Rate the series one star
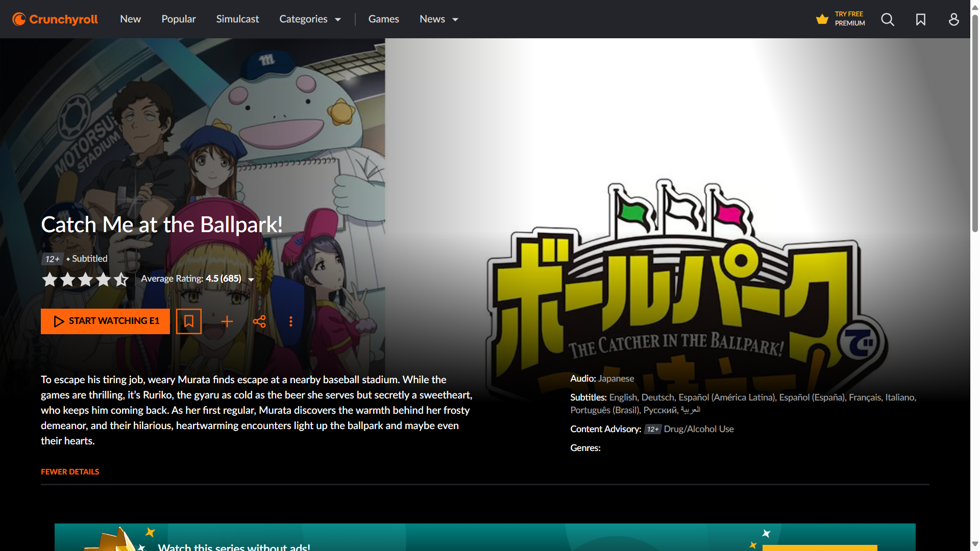 pos(50,280)
